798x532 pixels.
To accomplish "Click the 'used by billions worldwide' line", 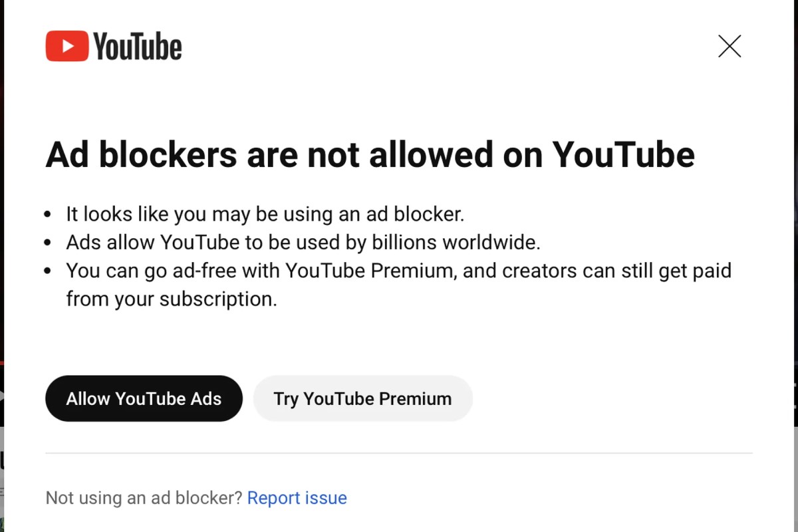I will (x=303, y=242).
